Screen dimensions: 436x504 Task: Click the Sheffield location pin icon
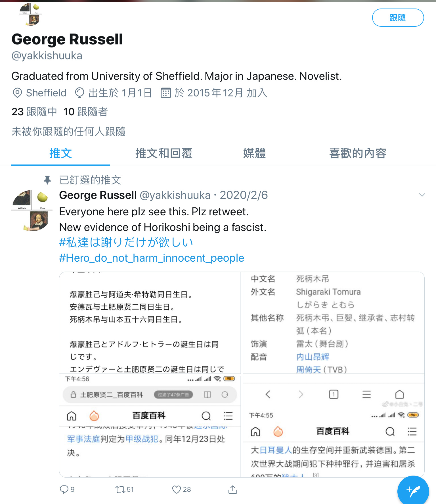point(17,93)
